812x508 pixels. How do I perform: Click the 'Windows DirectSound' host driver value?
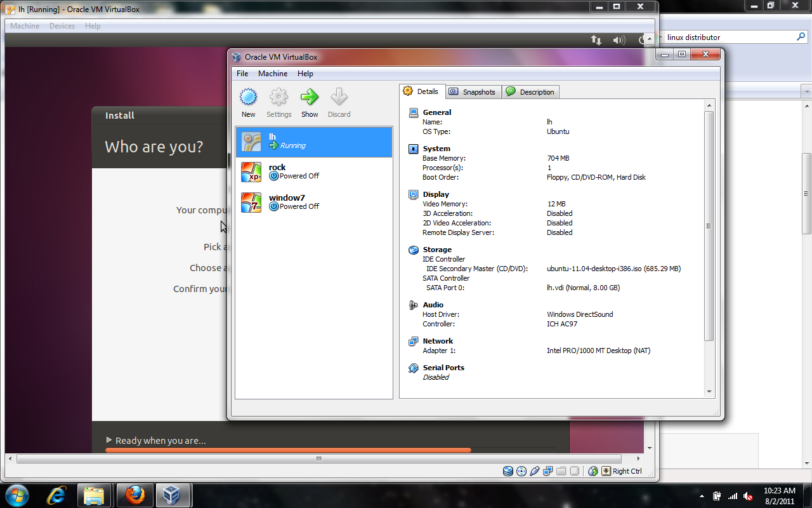(580, 314)
